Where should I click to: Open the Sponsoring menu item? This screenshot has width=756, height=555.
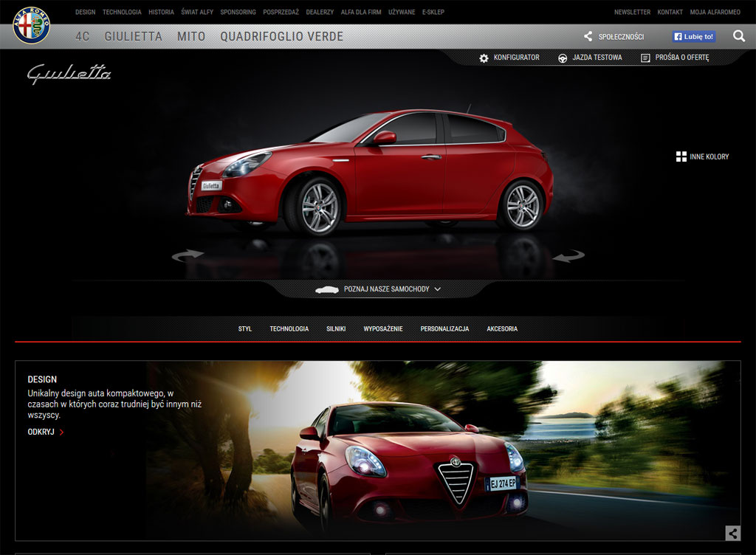238,12
